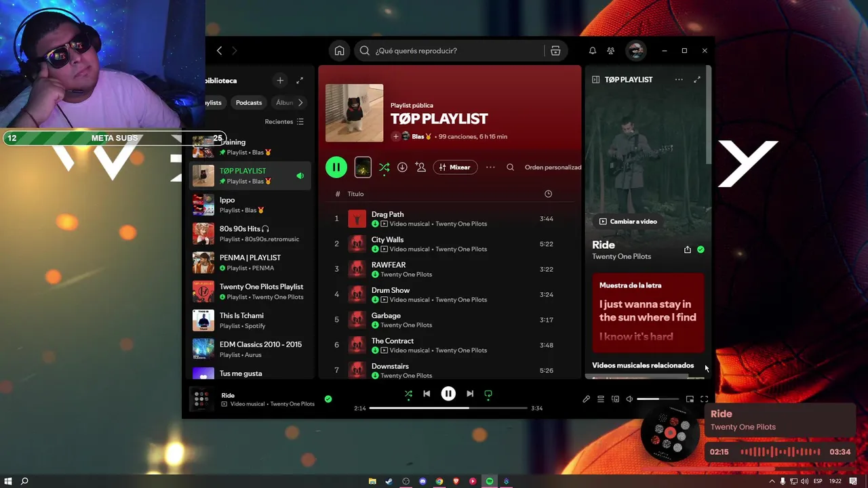Connect to a device

[x=615, y=399]
